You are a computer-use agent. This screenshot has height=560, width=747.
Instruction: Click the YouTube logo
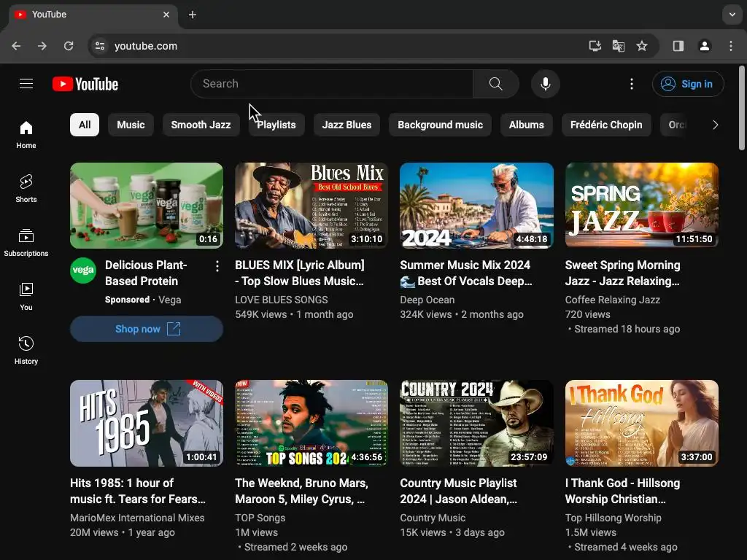click(85, 84)
